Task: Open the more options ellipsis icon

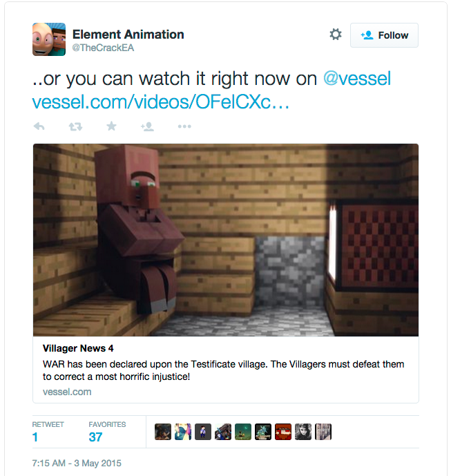Action: coord(184,126)
